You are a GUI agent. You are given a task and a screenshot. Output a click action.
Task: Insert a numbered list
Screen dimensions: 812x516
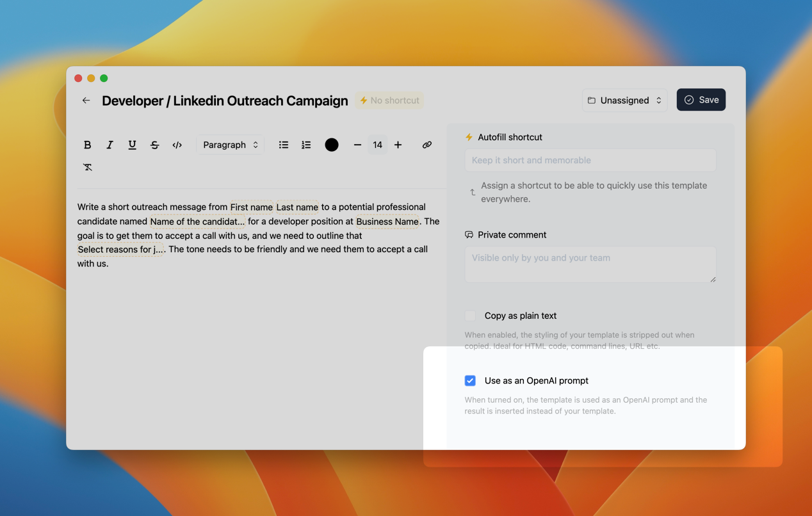click(306, 145)
